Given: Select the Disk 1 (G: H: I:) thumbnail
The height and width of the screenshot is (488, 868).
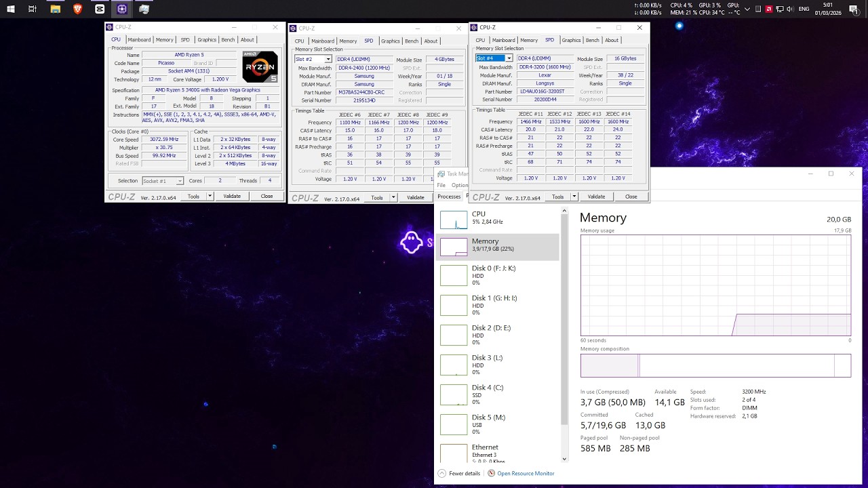Looking at the screenshot, I should [454, 305].
